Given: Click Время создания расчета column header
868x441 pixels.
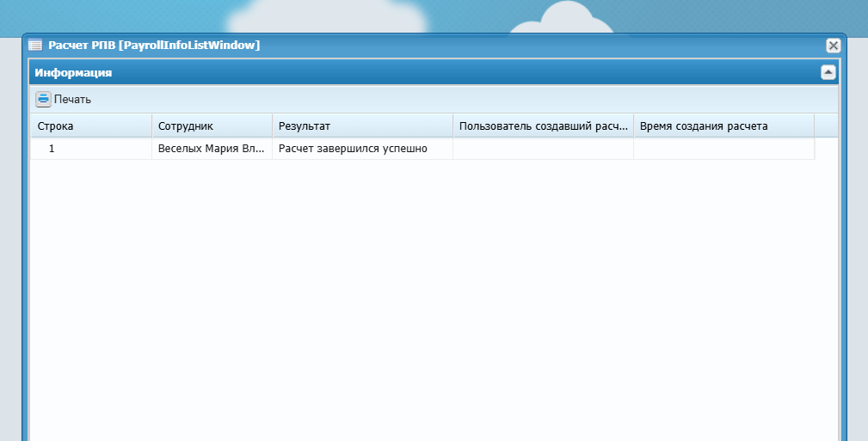Looking at the screenshot, I should coord(723,126).
